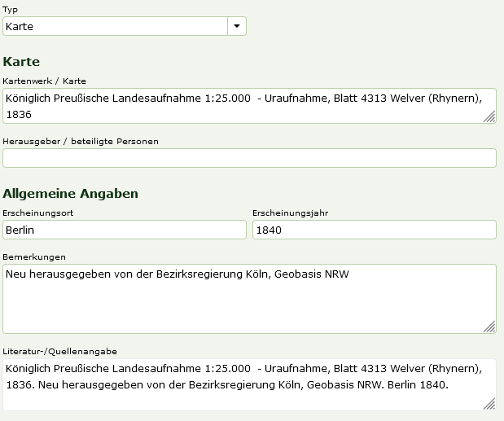
Task: Grab the Kartenwerk text area resize handle
Action: pos(489,116)
